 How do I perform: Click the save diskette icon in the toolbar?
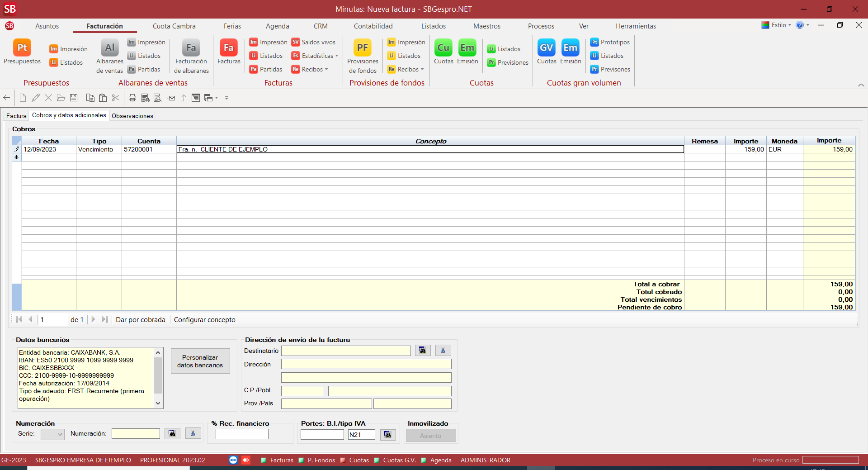click(x=74, y=98)
